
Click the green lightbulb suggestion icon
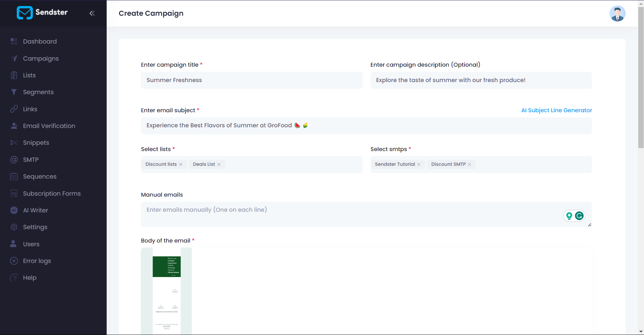tap(569, 216)
